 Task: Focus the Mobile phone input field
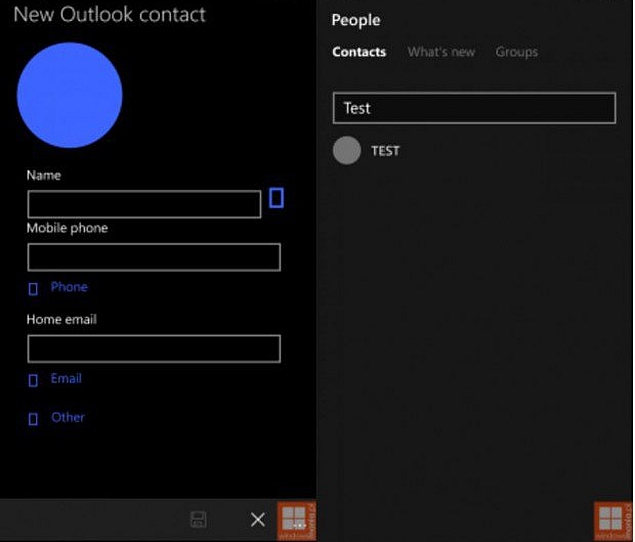154,257
